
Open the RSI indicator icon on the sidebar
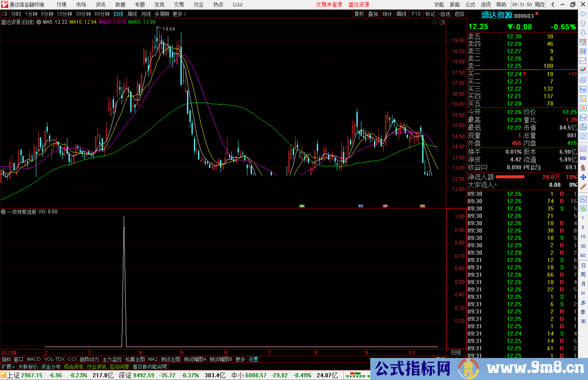coord(583,158)
